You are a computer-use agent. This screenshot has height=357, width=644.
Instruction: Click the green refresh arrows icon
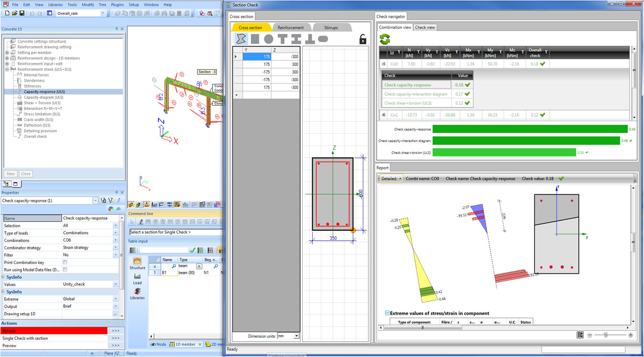coord(385,39)
